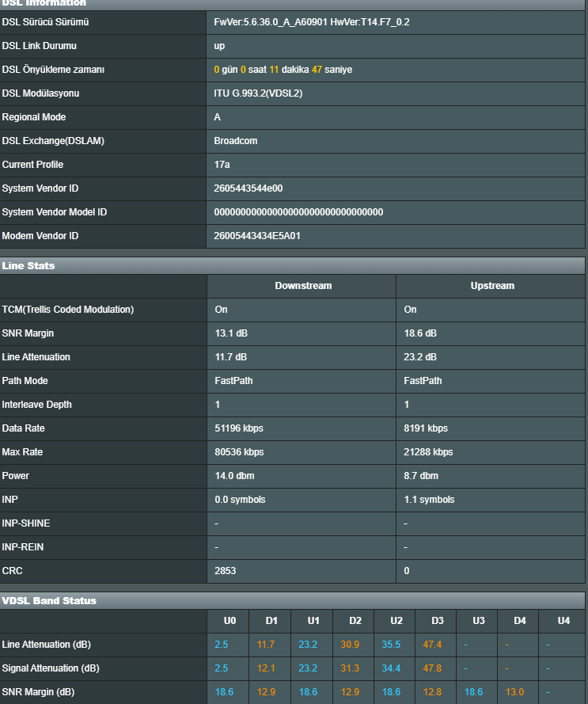The image size is (588, 704).
Task: Click the Modem Vendor ID value
Action: 257,236
